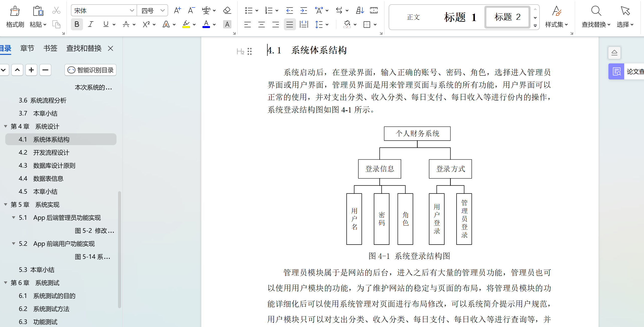The width and height of the screenshot is (644, 327).
Task: Open Find and Replace (查找替换) magnifier
Action: [596, 11]
